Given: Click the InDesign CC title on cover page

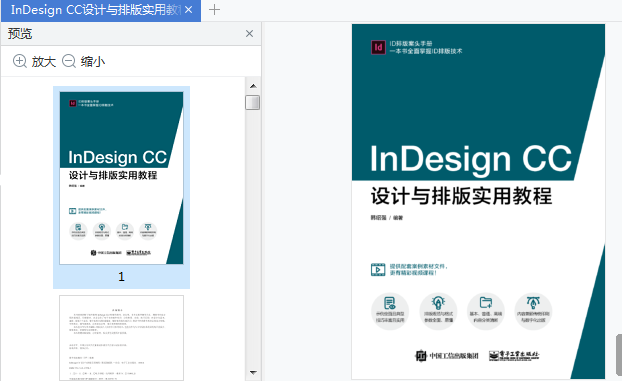Looking at the screenshot, I should (470, 159).
